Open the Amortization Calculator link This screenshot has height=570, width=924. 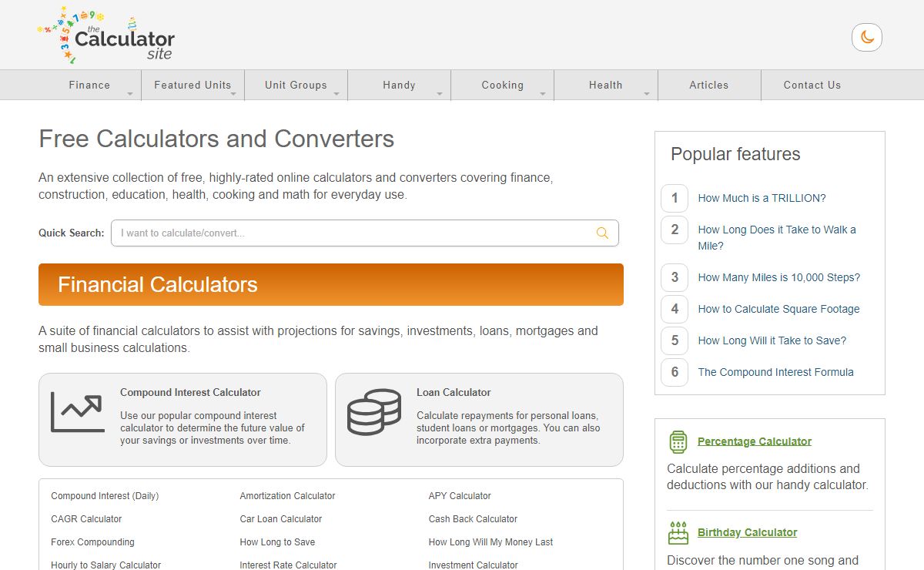[287, 496]
